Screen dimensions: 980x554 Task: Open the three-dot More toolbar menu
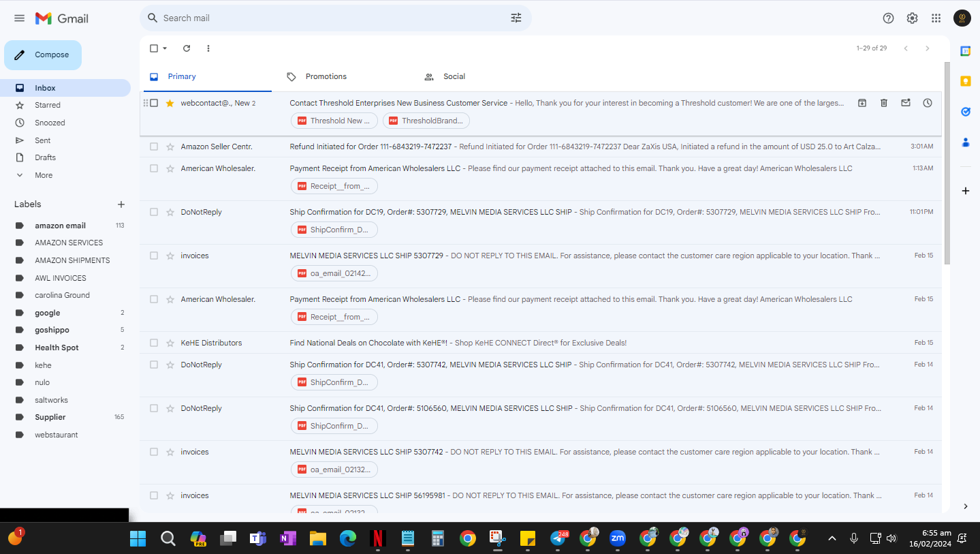pyautogui.click(x=208, y=48)
